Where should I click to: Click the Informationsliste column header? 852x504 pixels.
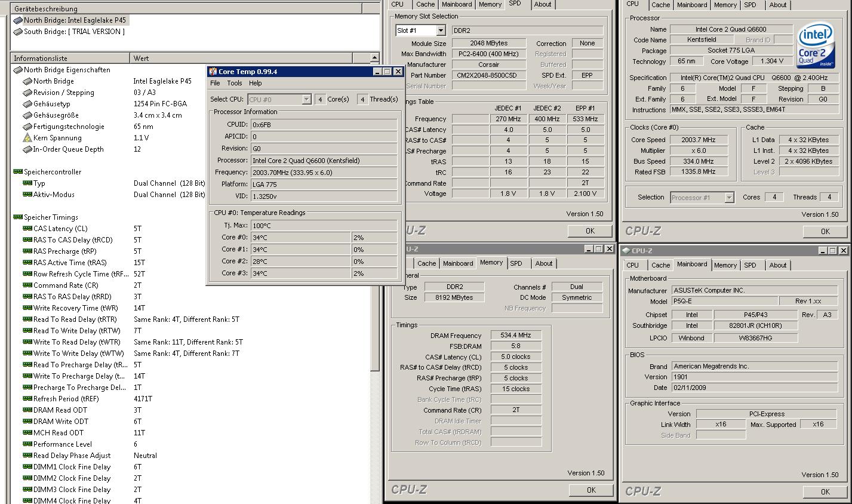[x=70, y=58]
